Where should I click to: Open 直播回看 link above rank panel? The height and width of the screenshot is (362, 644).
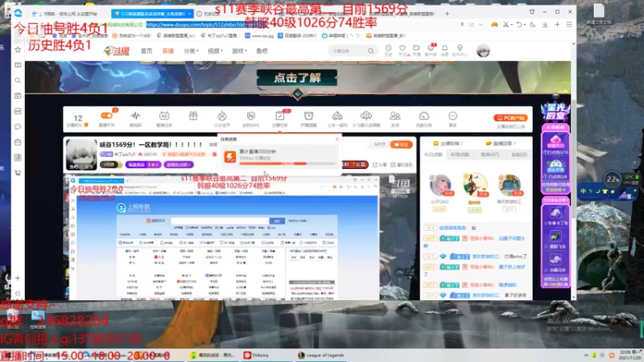pyautogui.click(x=501, y=143)
